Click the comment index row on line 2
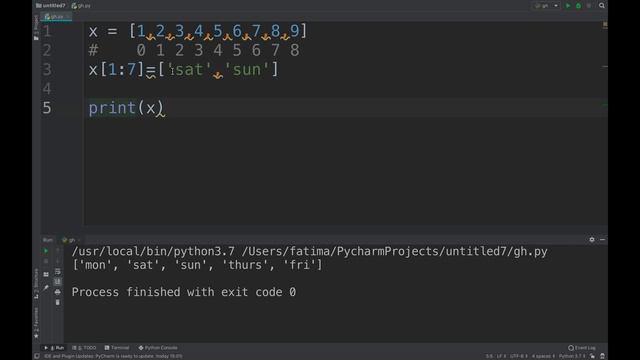 point(194,50)
